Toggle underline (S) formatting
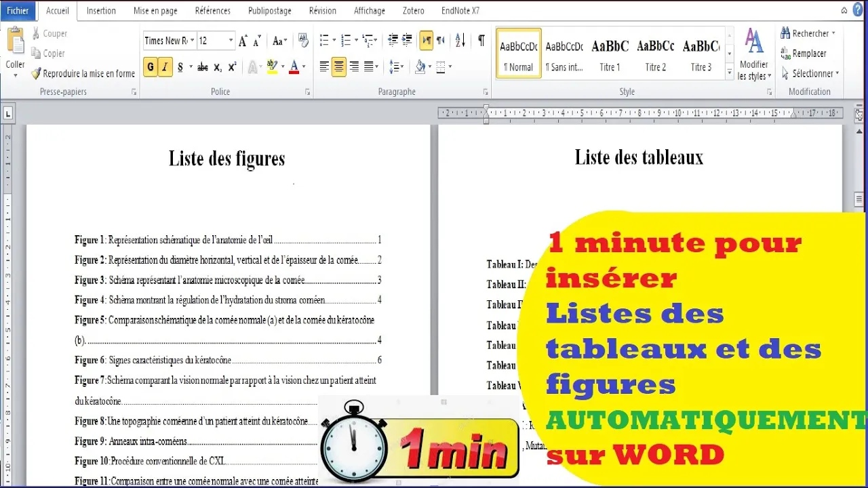This screenshot has width=868, height=488. point(180,67)
